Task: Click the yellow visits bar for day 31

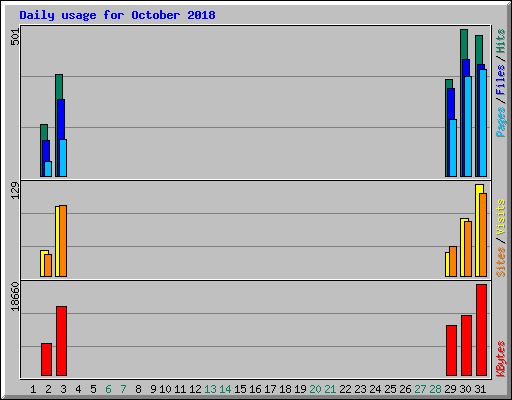Action: pos(479,230)
